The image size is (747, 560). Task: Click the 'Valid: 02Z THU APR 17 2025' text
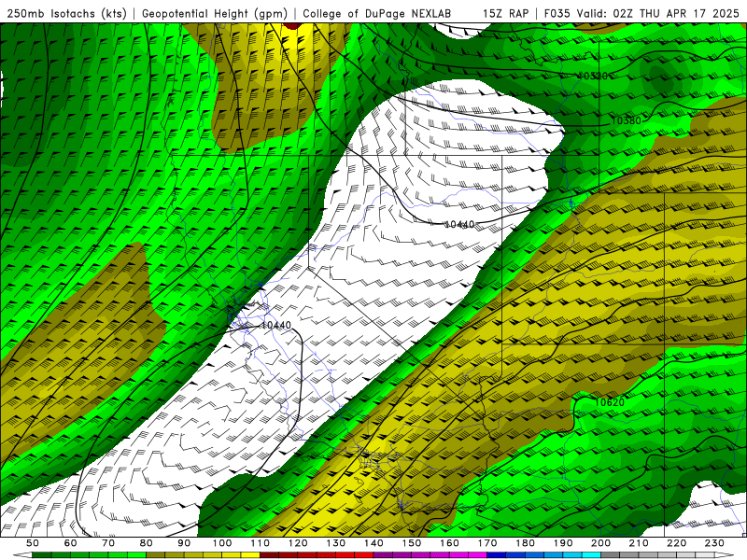click(x=658, y=13)
